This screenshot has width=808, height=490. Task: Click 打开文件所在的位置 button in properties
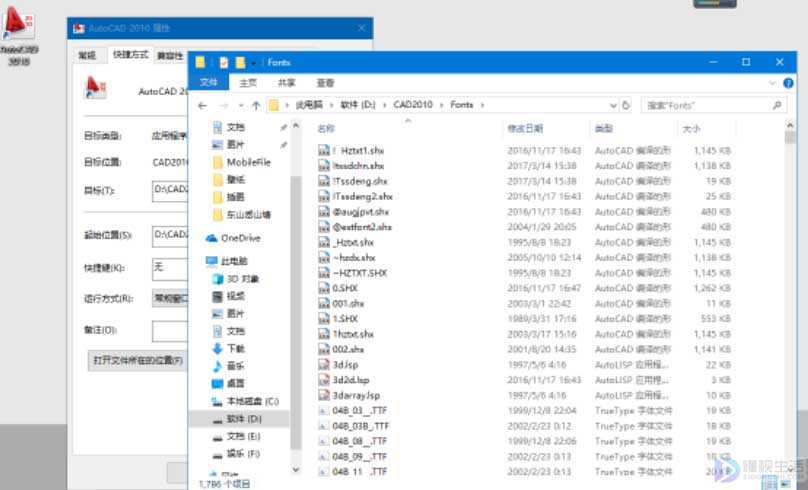[138, 360]
